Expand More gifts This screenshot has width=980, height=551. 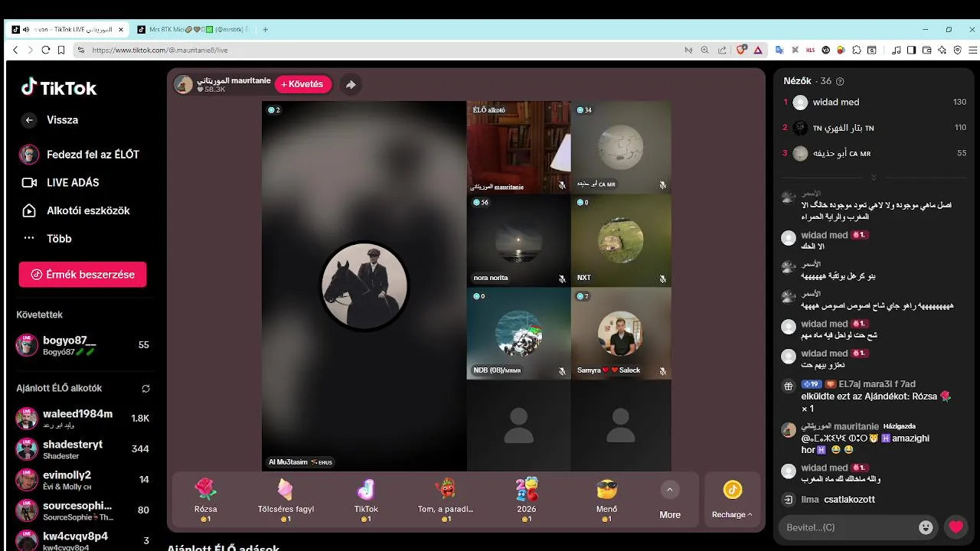click(x=670, y=500)
